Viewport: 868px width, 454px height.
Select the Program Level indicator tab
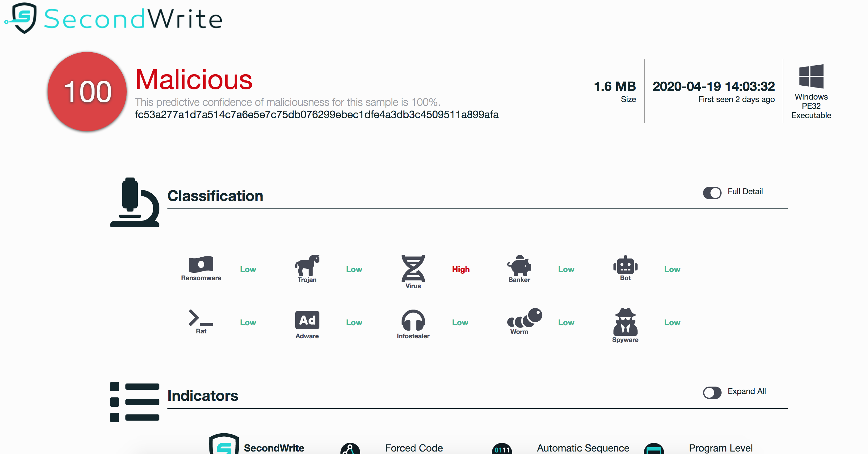pyautogui.click(x=720, y=448)
